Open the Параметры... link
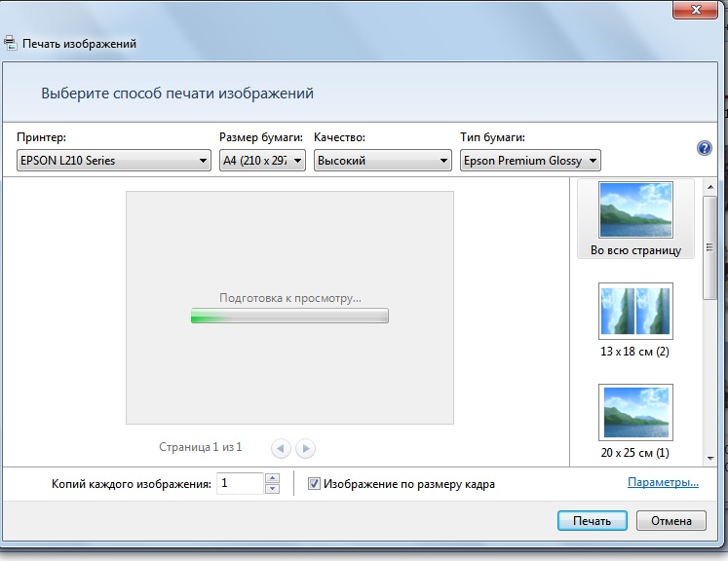This screenshot has width=728, height=561. tap(663, 482)
